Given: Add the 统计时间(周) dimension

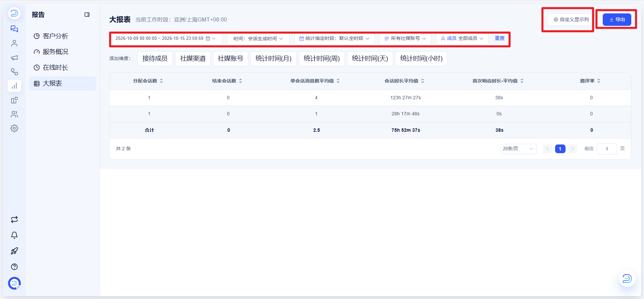Looking at the screenshot, I should (322, 59).
